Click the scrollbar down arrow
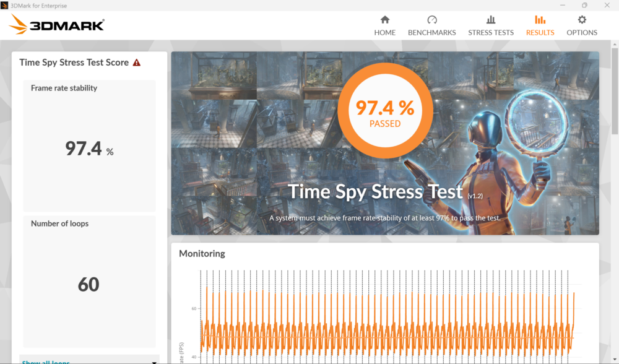 615,360
